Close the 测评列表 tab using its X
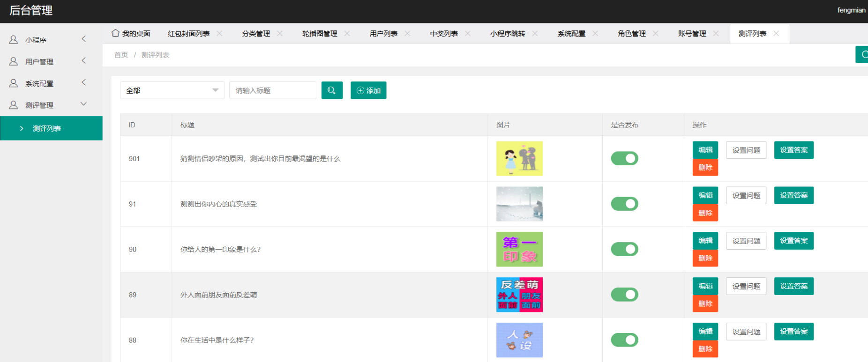The image size is (868, 362). coord(776,33)
